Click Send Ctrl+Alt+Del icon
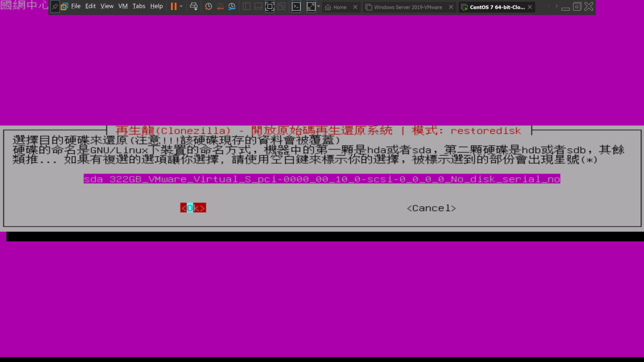This screenshot has width=644, height=362. coord(194,6)
